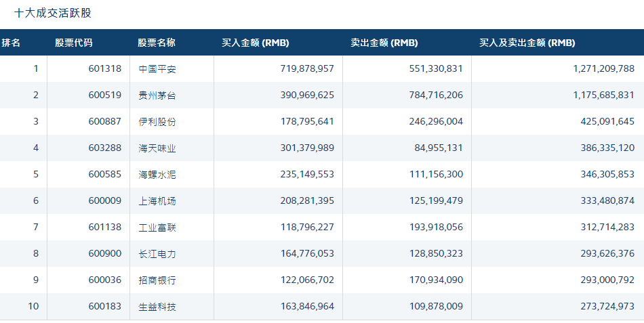Click the 股票代码 column header
644x323 pixels.
tap(74, 43)
